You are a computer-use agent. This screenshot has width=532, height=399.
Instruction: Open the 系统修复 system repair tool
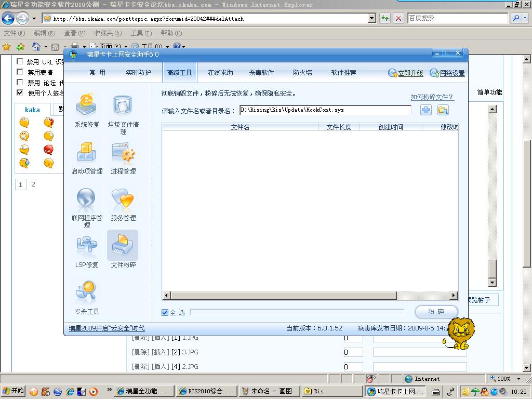87,110
